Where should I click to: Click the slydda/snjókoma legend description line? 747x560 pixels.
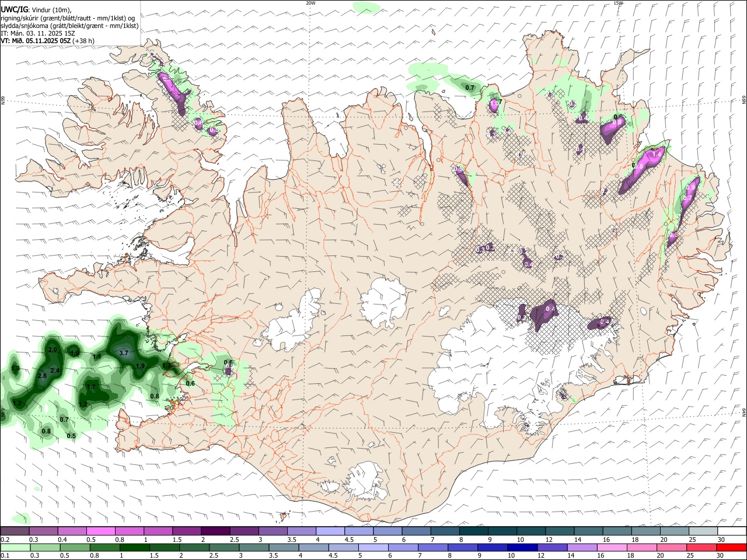(x=69, y=26)
